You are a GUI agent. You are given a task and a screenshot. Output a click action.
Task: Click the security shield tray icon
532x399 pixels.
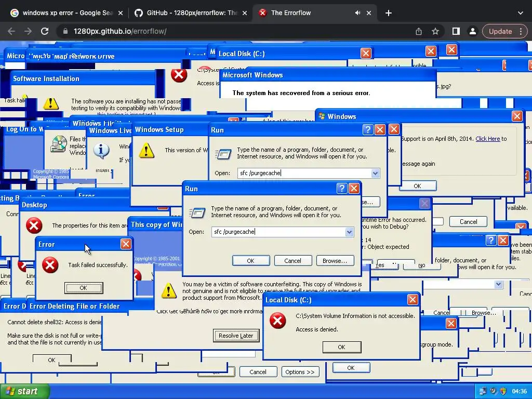tap(503, 391)
